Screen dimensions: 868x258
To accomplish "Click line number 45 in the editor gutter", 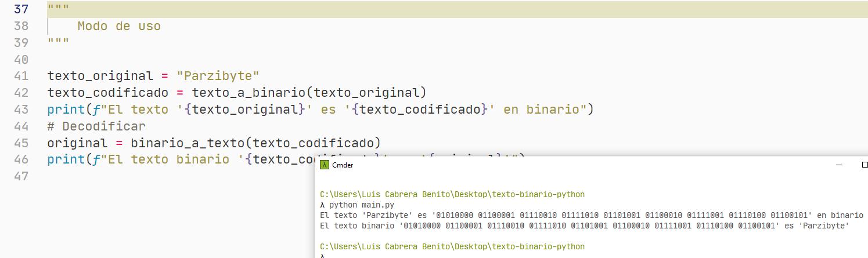I will (x=21, y=143).
